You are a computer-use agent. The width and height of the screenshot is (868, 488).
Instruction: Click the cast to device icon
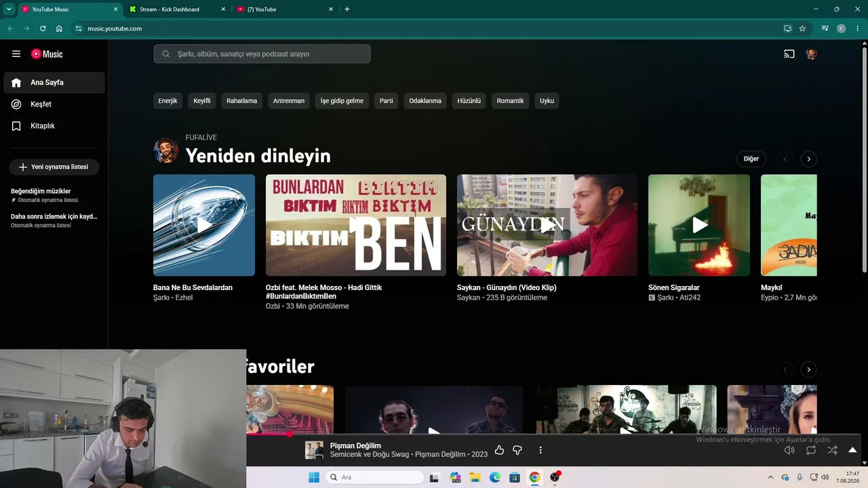[789, 54]
